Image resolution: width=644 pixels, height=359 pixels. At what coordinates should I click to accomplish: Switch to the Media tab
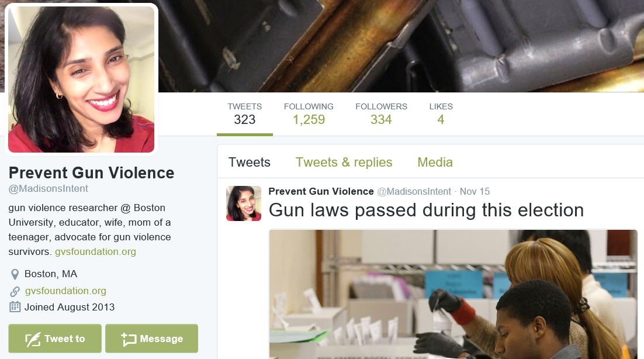click(x=435, y=162)
